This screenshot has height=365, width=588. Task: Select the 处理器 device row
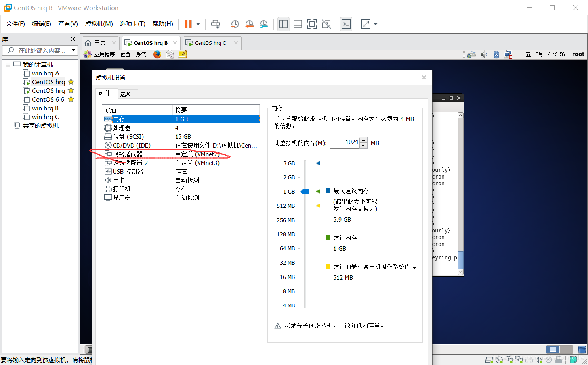[181, 128]
